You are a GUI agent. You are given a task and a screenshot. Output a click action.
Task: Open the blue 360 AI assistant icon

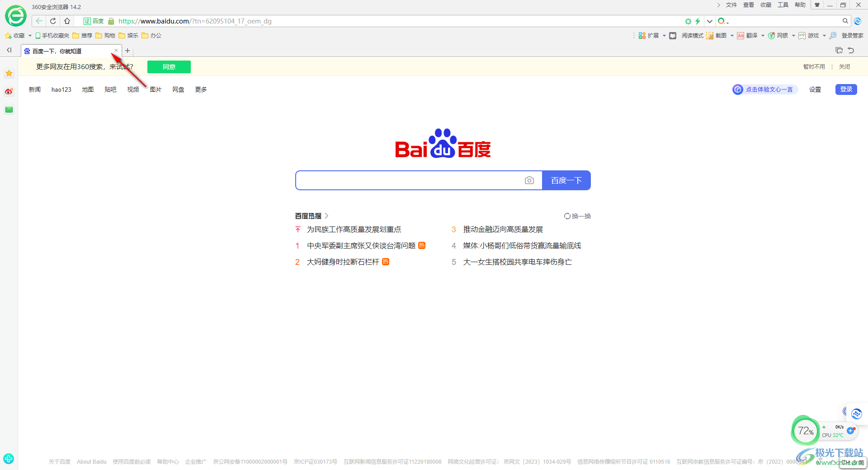858,21
